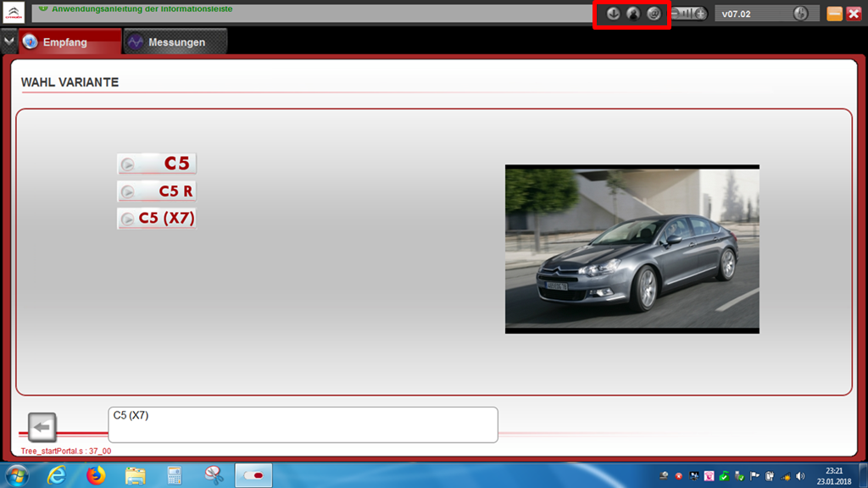
Task: Click the Anwendungsanleitung der Informationsleiste message
Action: click(x=142, y=8)
